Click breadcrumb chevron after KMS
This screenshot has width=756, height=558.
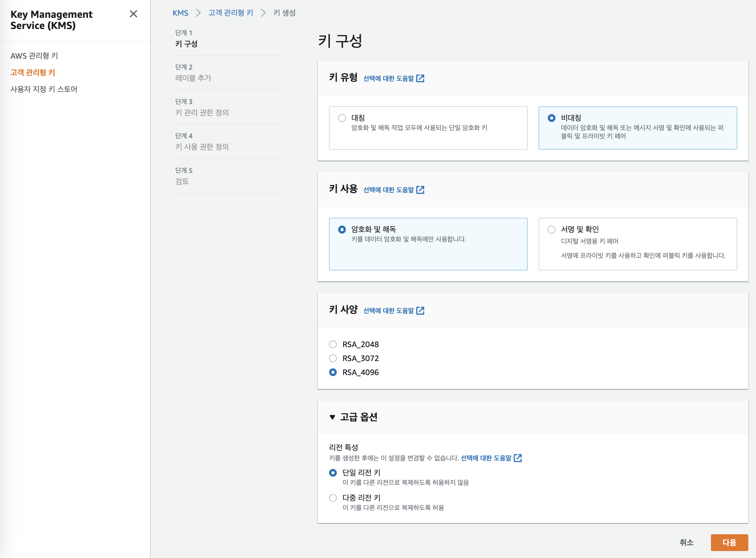click(x=198, y=13)
